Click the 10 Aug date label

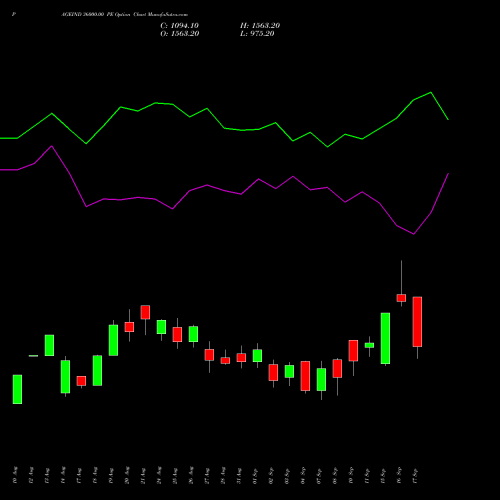click(x=15, y=475)
